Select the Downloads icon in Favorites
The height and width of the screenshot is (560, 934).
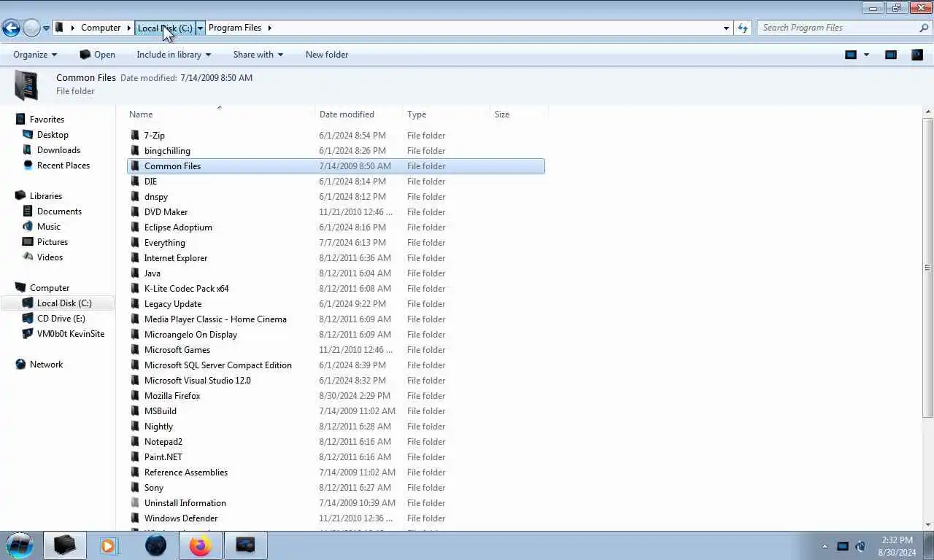click(28, 150)
